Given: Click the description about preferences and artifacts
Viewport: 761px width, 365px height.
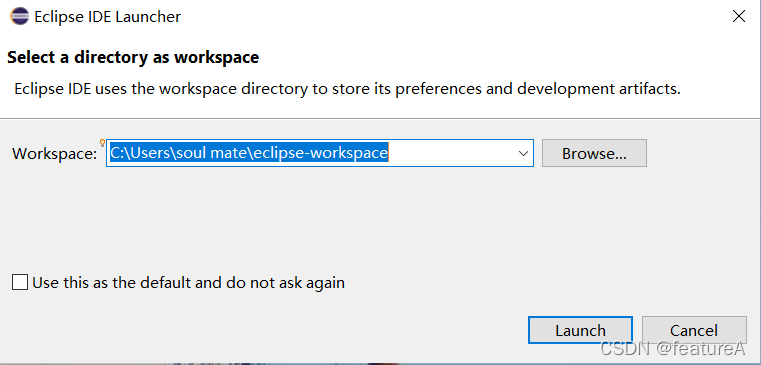Looking at the screenshot, I should point(347,89).
